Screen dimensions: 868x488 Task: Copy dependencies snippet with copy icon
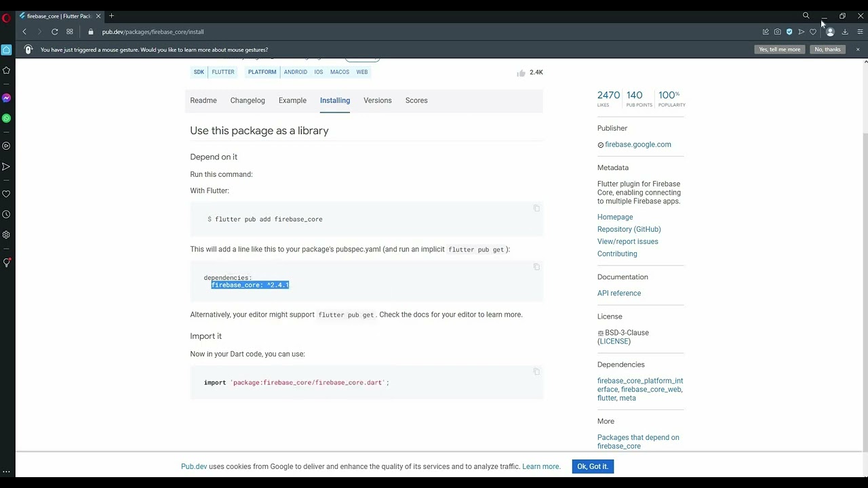[x=536, y=266]
